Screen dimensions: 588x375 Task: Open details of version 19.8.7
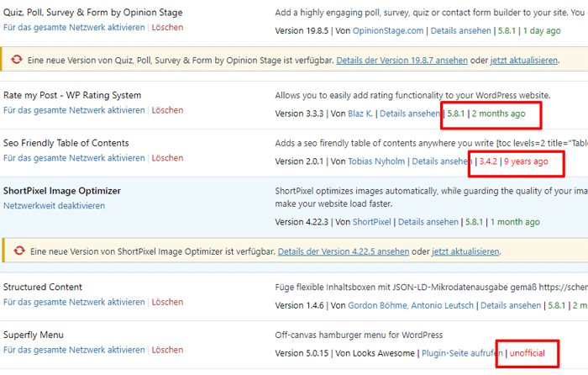[402, 61]
